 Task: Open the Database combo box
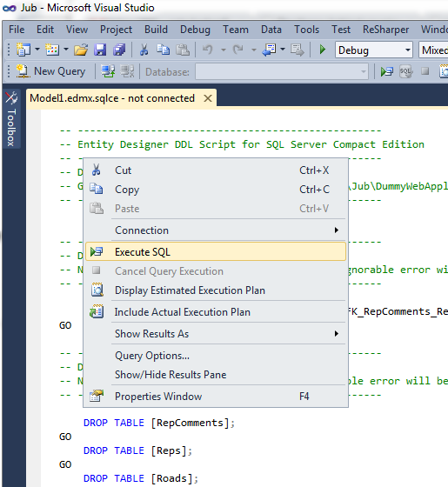coord(282,72)
